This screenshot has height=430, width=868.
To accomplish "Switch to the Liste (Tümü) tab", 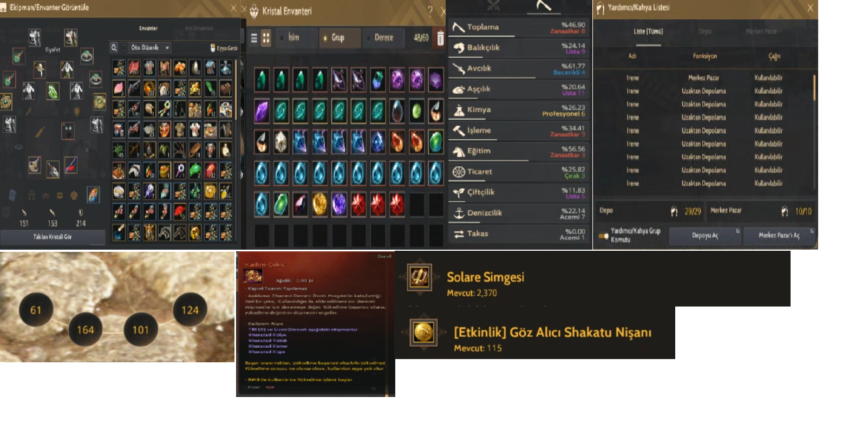I will click(648, 31).
